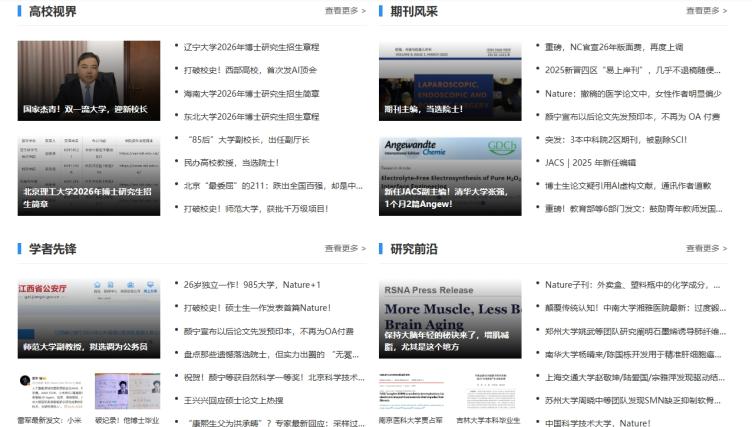The width and height of the screenshot is (752, 427).
Task: Click the 北京理工大学2026年博士研究生招生简章 image
Action: coord(88,176)
